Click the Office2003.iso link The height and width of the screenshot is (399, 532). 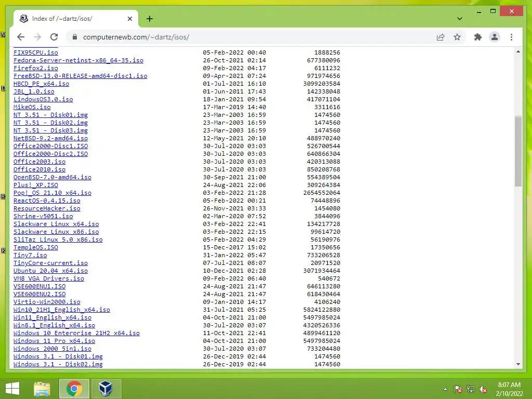39,162
